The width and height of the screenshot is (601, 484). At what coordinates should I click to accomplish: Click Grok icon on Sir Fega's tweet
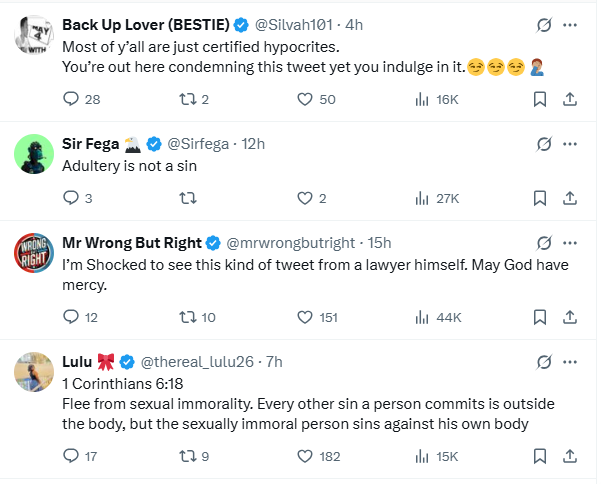[x=545, y=144]
